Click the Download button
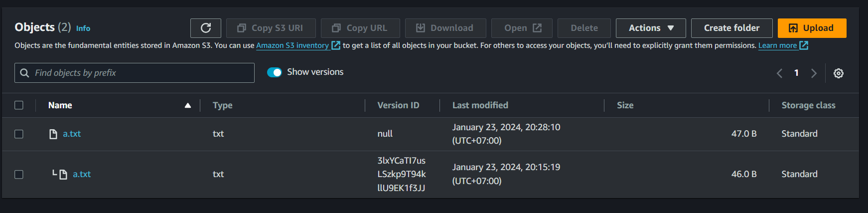The image size is (868, 213). (x=445, y=28)
